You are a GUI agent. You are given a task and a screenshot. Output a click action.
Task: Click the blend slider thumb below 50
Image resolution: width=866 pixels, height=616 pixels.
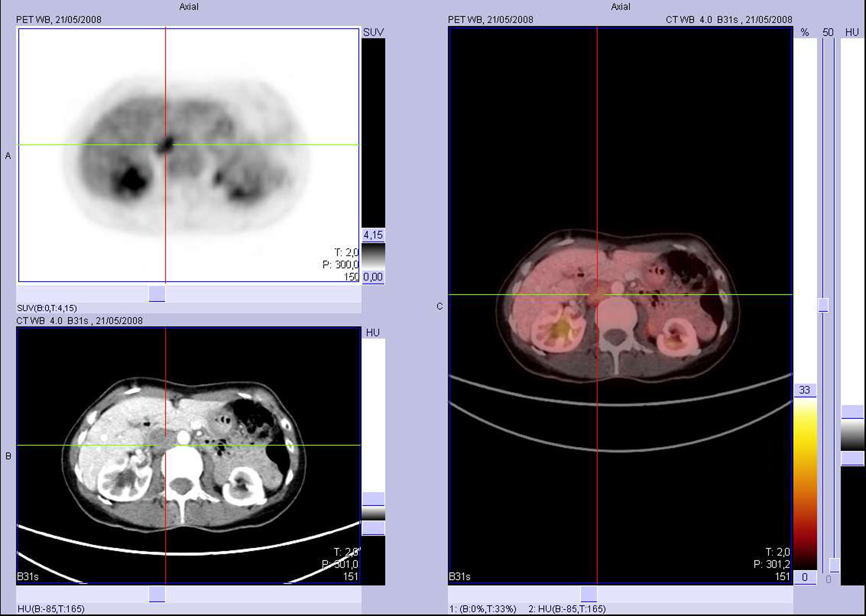click(823, 305)
